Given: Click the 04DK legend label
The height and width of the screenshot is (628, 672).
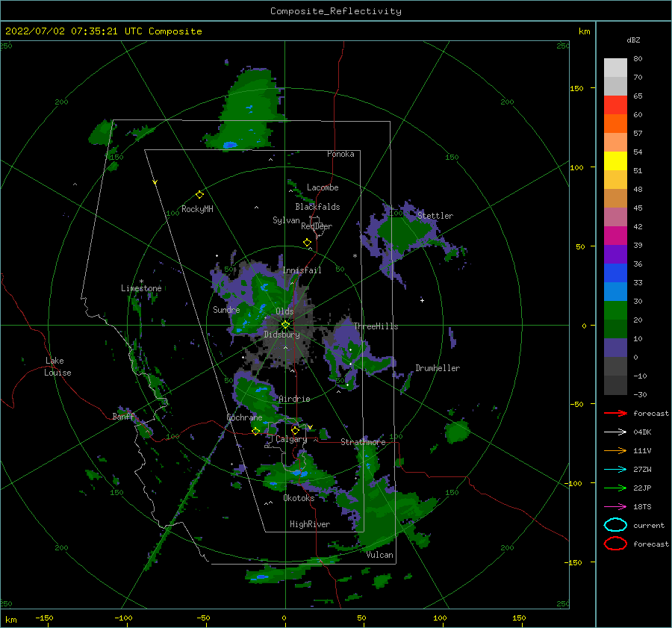Looking at the screenshot, I should point(642,432).
